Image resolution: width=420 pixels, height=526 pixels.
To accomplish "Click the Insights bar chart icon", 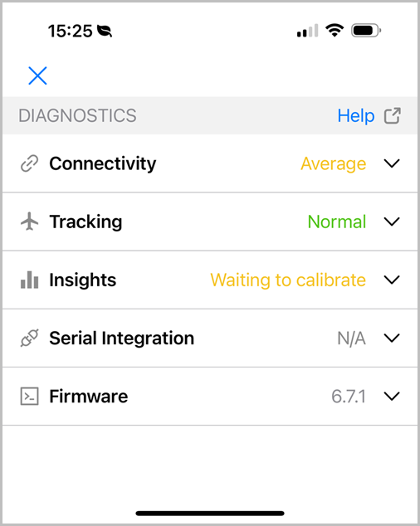I will coord(30,280).
